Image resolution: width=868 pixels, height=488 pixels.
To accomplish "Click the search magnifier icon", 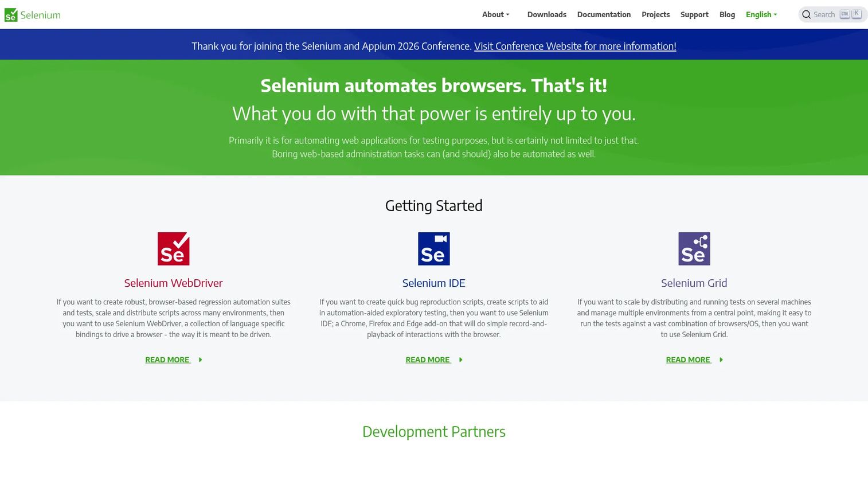I will point(806,15).
